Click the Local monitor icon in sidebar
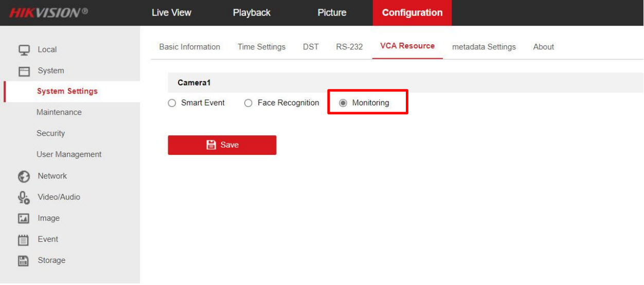Image resolution: width=644 pixels, height=285 pixels. 24,50
